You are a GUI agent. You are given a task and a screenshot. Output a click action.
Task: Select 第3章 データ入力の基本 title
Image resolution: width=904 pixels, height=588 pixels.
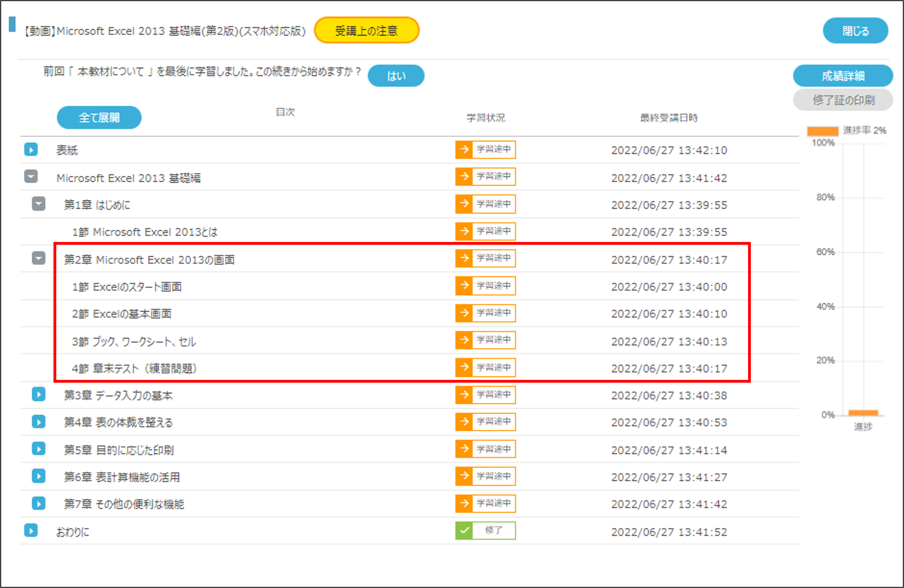[118, 396]
